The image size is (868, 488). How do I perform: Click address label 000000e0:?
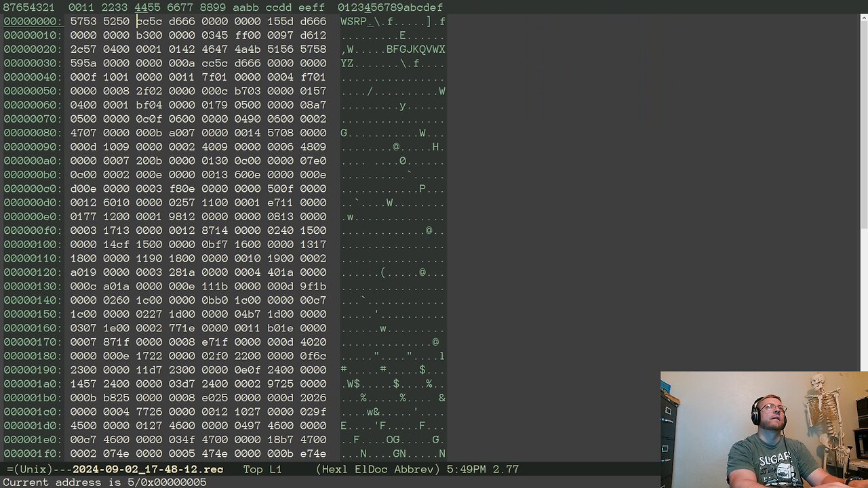tap(33, 217)
